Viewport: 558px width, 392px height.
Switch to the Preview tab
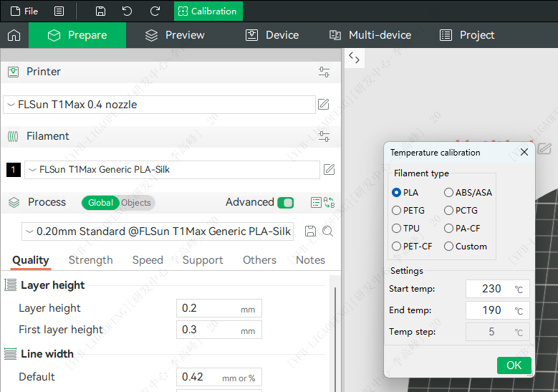175,35
